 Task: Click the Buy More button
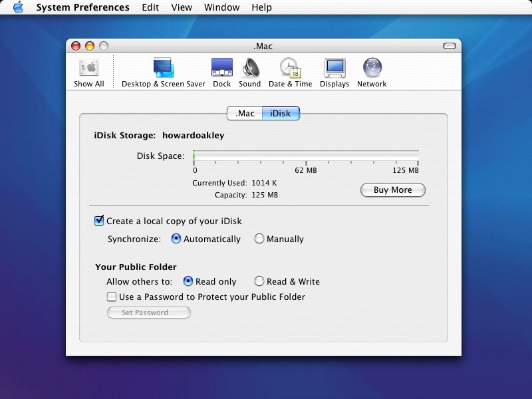click(x=392, y=190)
